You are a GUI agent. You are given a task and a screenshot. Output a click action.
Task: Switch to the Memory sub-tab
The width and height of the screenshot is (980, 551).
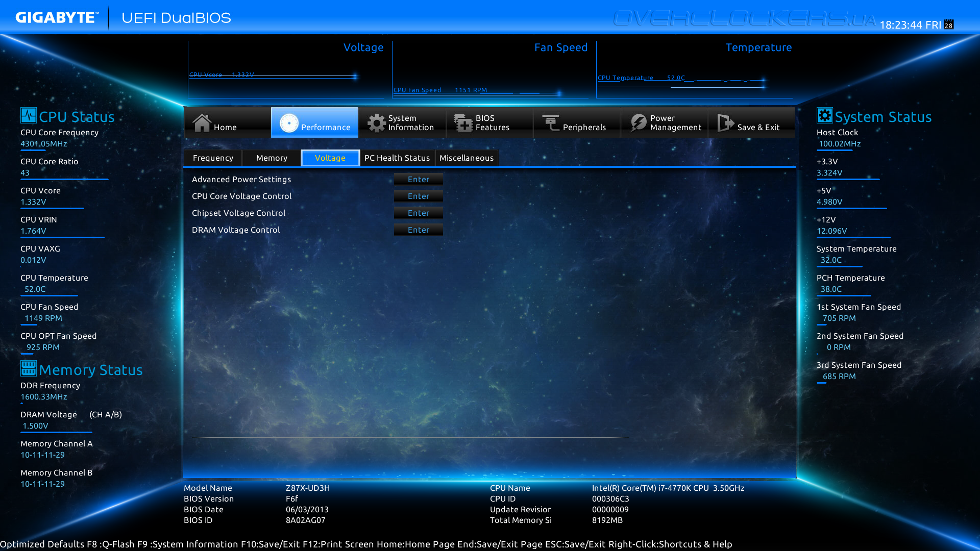tap(272, 158)
